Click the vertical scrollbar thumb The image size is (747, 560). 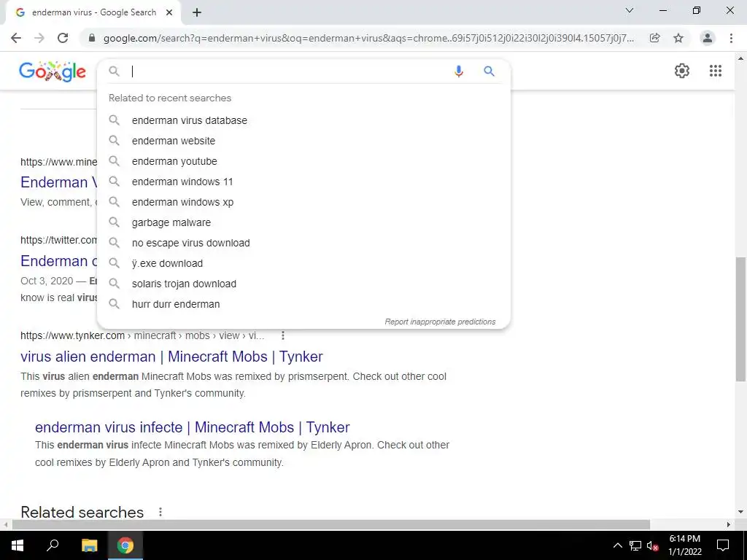click(740, 319)
